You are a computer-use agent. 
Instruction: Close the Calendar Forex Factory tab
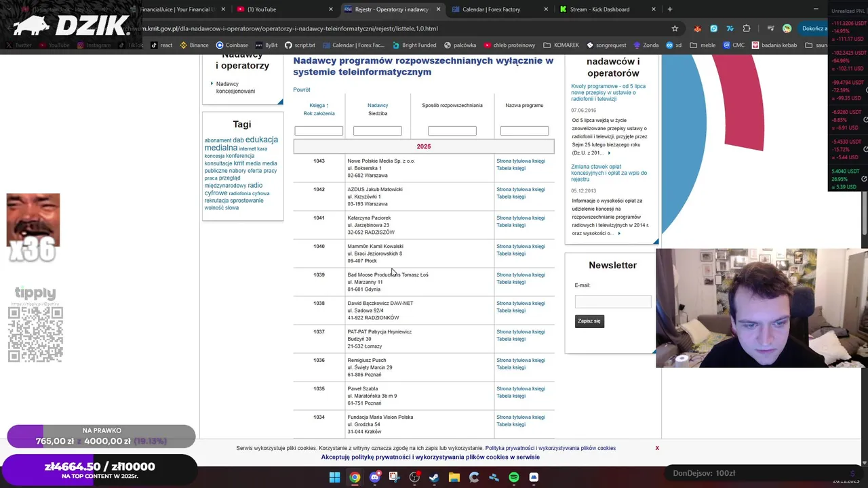click(546, 9)
